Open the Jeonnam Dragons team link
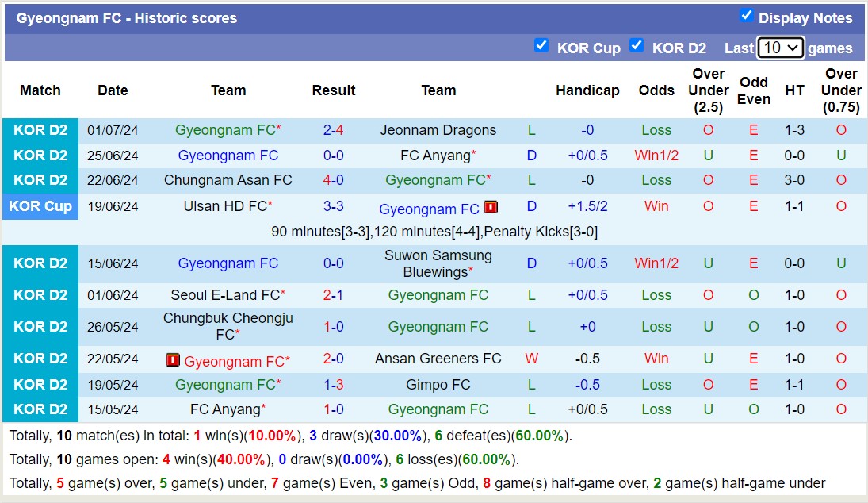Screen dimensions: 868x503 [438, 130]
